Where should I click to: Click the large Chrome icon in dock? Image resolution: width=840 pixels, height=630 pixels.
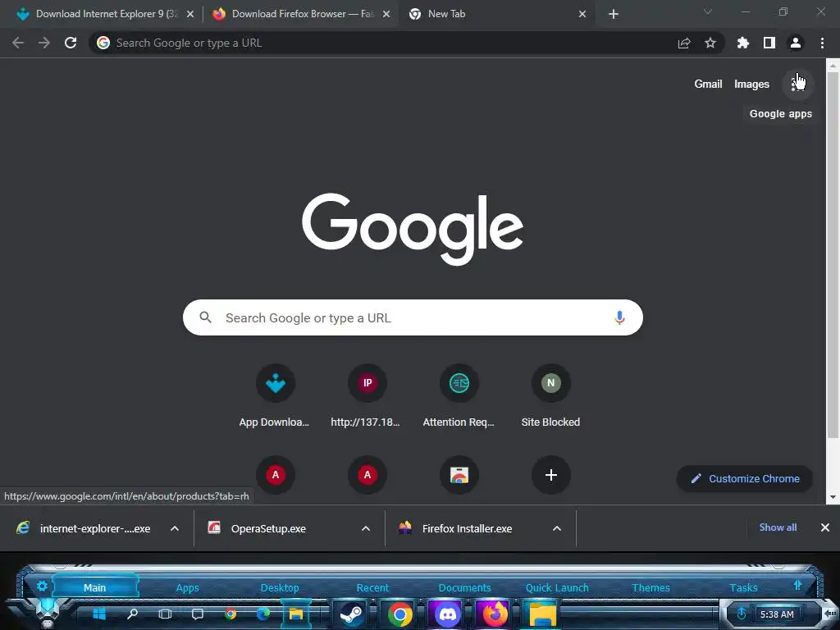point(399,614)
